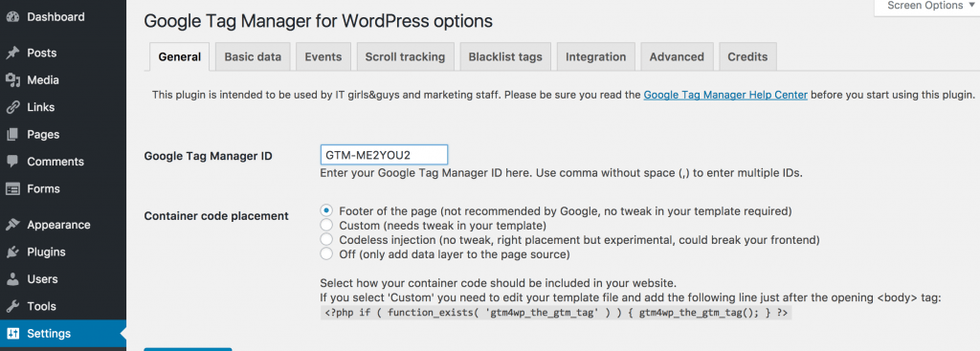Open the Advanced tab
The height and width of the screenshot is (351, 980).
click(677, 56)
